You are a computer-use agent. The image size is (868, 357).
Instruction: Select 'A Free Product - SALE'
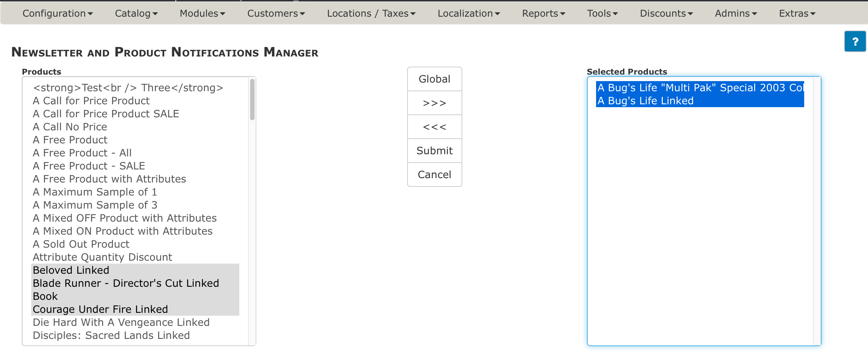pyautogui.click(x=136, y=166)
